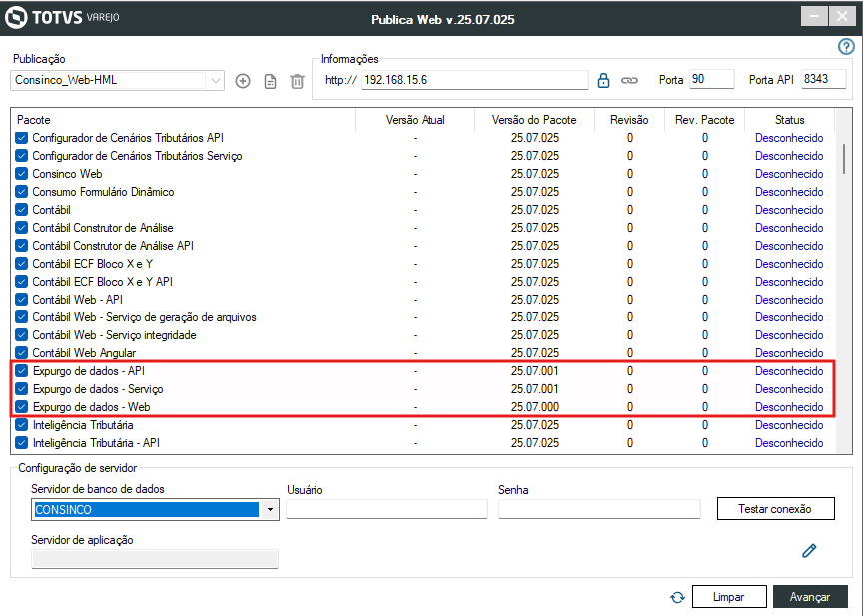Minimize the Publica Web window
Viewport: 863px width, 616px height.
pos(814,17)
